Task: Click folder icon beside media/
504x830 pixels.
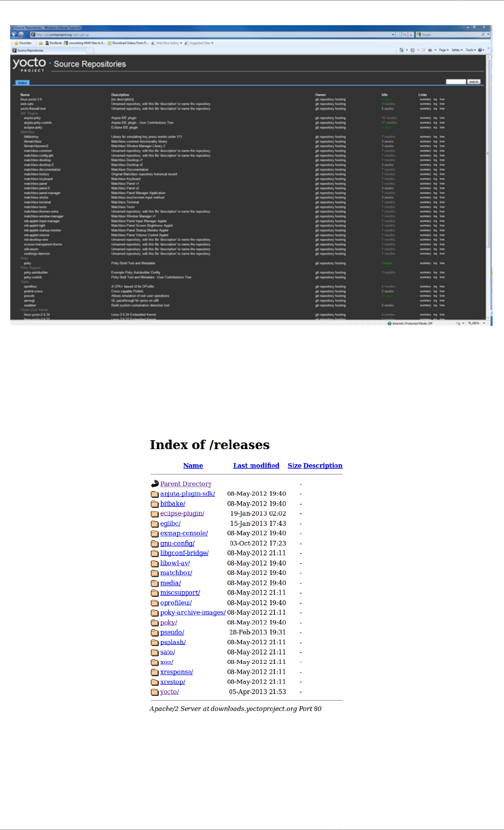Action: (155, 583)
